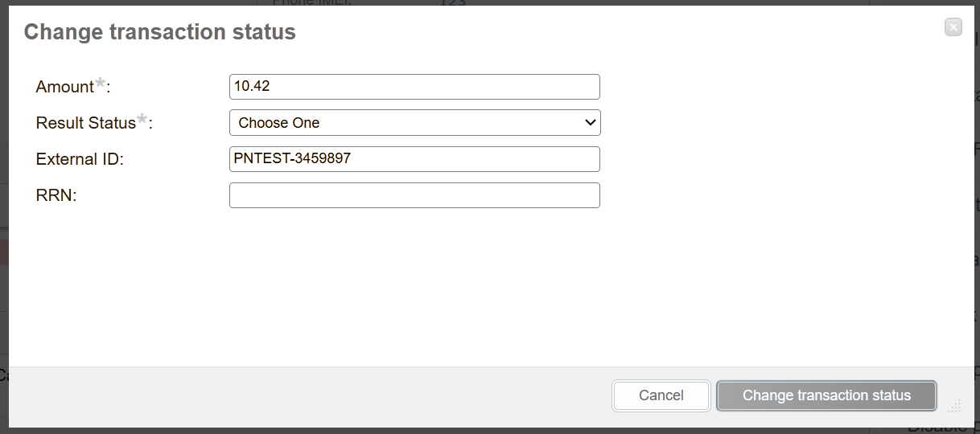
Task: Click the PNTEST-3459897 text value
Action: pyautogui.click(x=292, y=159)
